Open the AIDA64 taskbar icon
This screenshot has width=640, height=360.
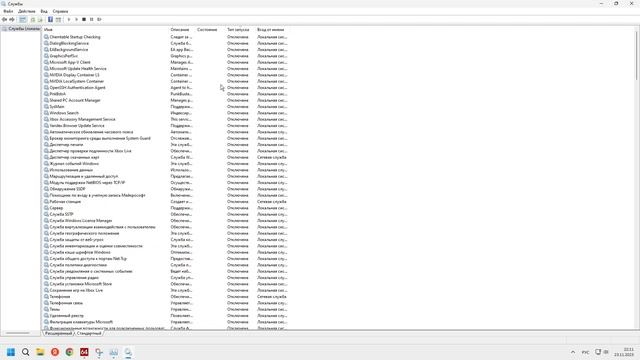[84, 352]
